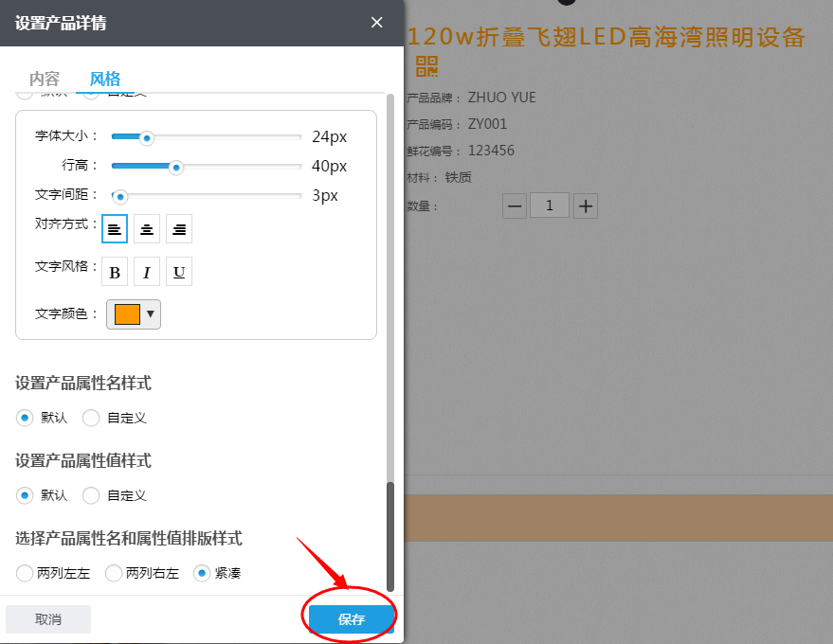This screenshot has height=644, width=833.
Task: Click the 取消 button
Action: click(x=47, y=618)
